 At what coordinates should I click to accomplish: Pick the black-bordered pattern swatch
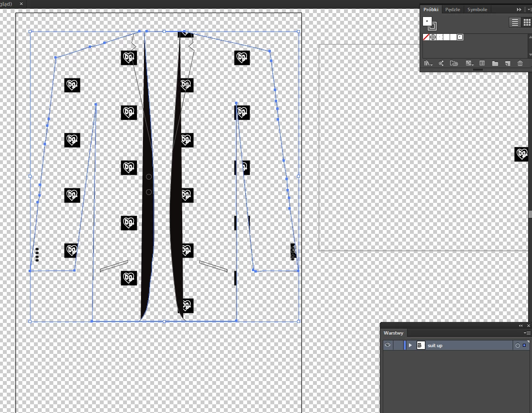click(460, 37)
